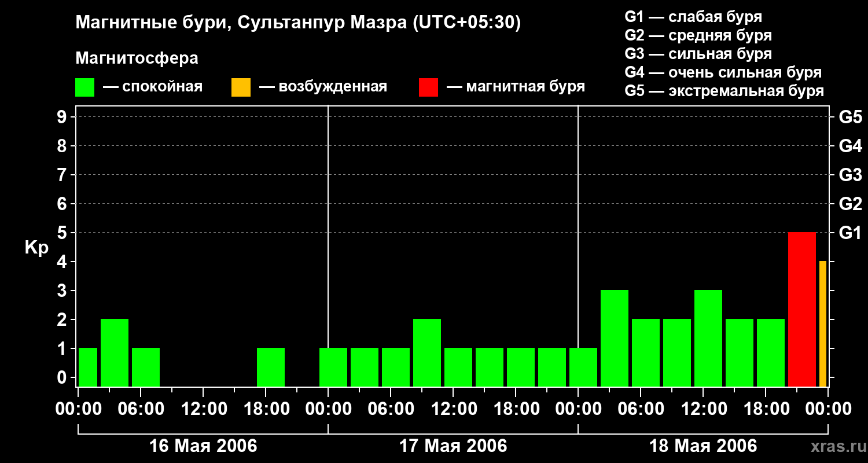This screenshot has width=868, height=463.
Task: Click the 'G3 — сильная буря' legend line
Action: point(698,54)
